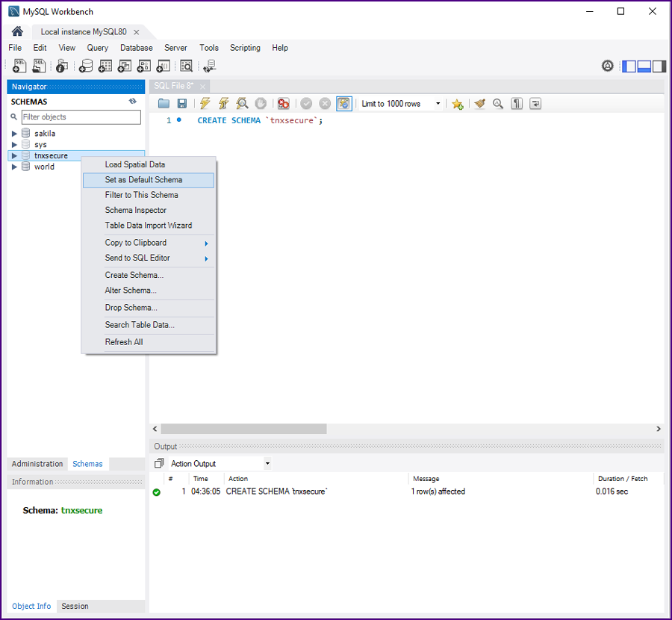Viewport: 672px width, 620px height.
Task: Run EXPLAIN on the current statement
Action: [242, 103]
